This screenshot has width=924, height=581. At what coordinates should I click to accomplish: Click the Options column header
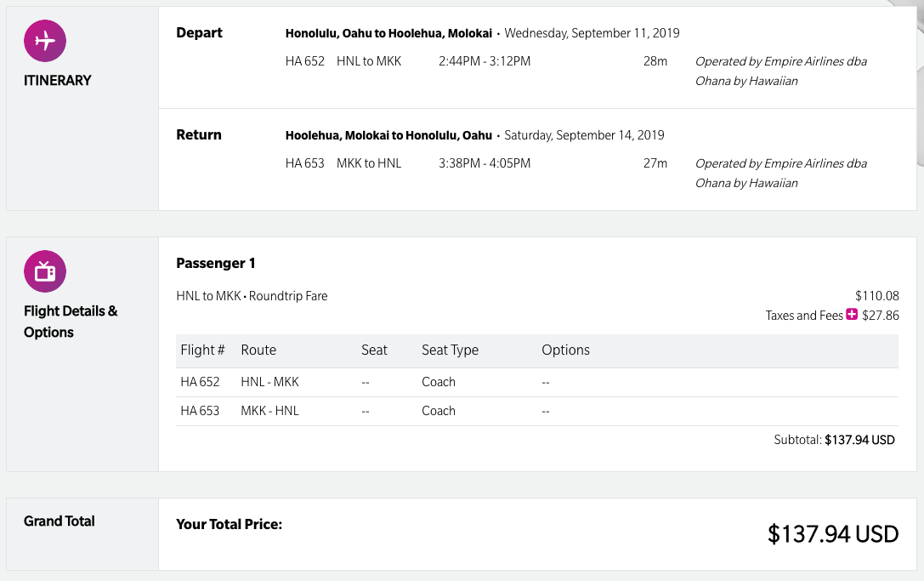pos(565,350)
